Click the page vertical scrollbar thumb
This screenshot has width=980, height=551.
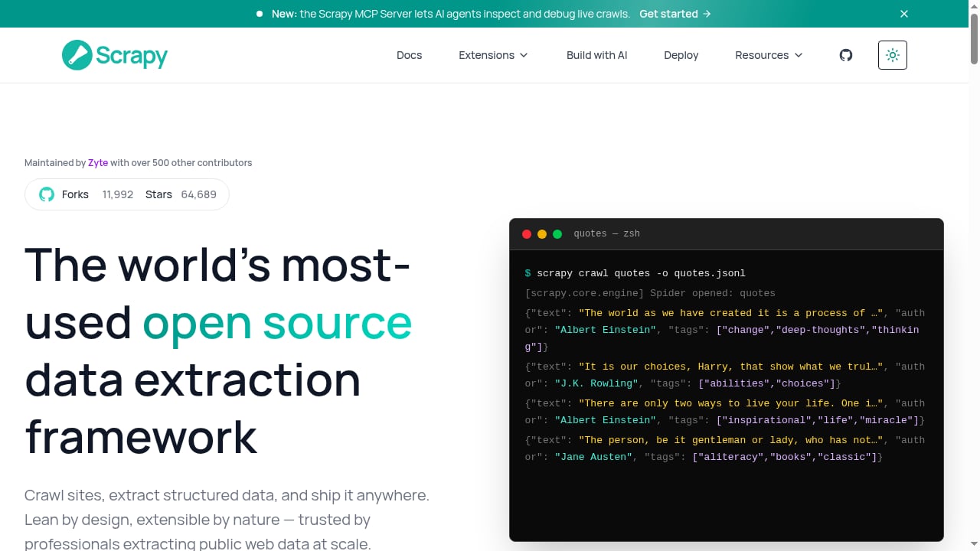(x=974, y=38)
